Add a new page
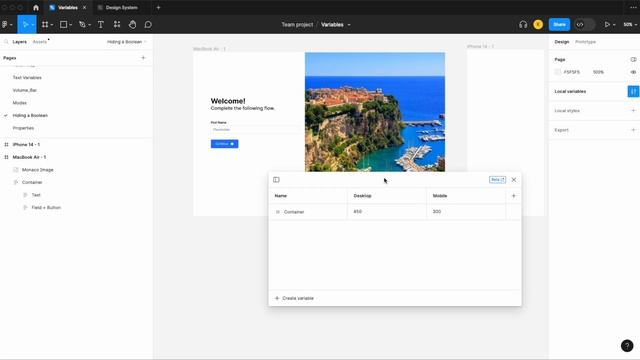This screenshot has height=360, width=640. [143, 58]
